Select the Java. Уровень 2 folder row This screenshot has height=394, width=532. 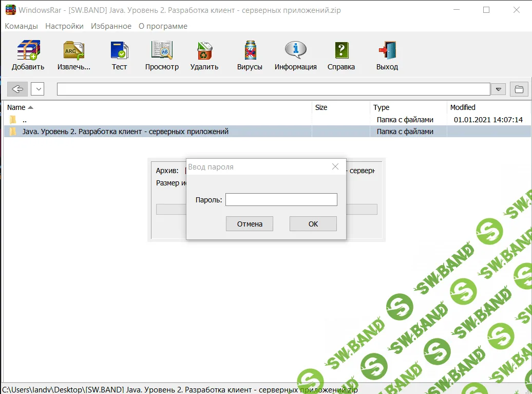(125, 132)
